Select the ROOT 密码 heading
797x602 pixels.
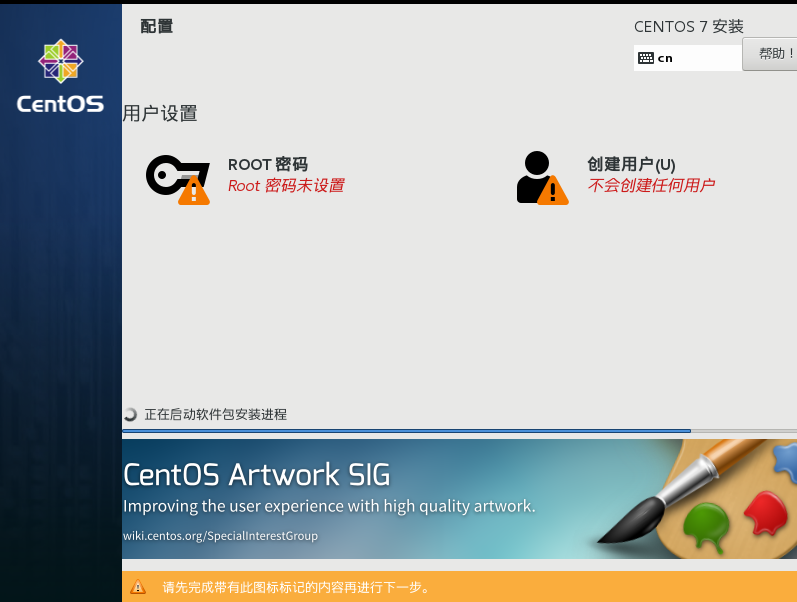267,164
